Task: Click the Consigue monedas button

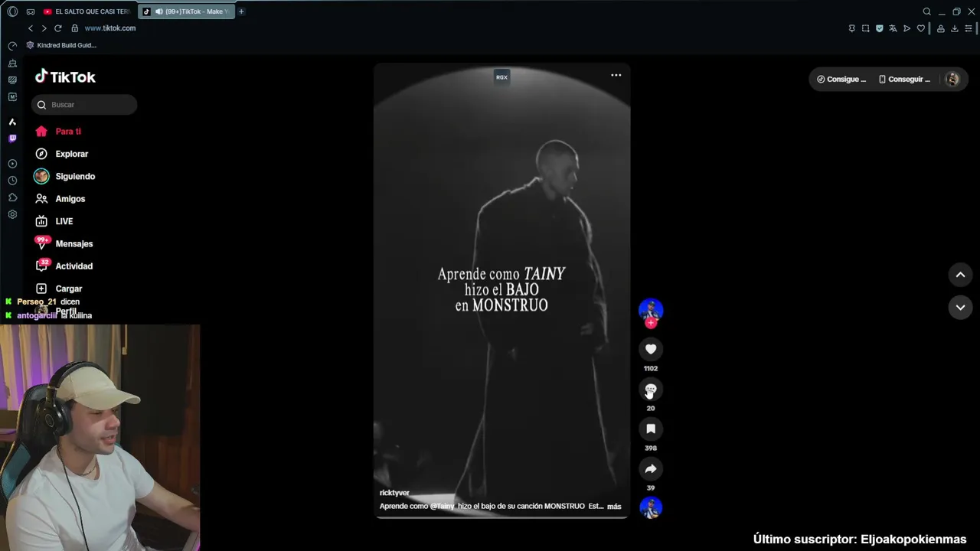Action: click(x=841, y=79)
